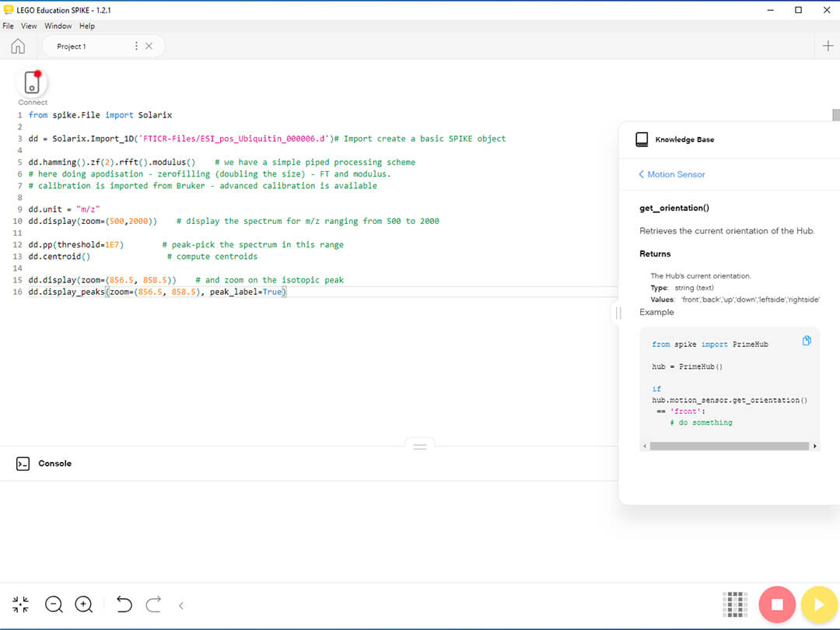Click the redo icon
Screen dimensions: 840x630
point(153,604)
